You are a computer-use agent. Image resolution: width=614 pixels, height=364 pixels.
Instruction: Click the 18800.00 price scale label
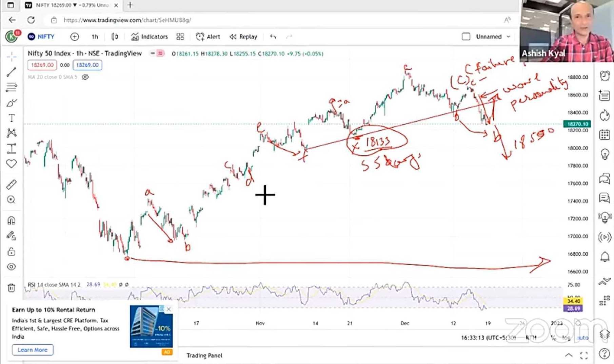click(x=578, y=77)
